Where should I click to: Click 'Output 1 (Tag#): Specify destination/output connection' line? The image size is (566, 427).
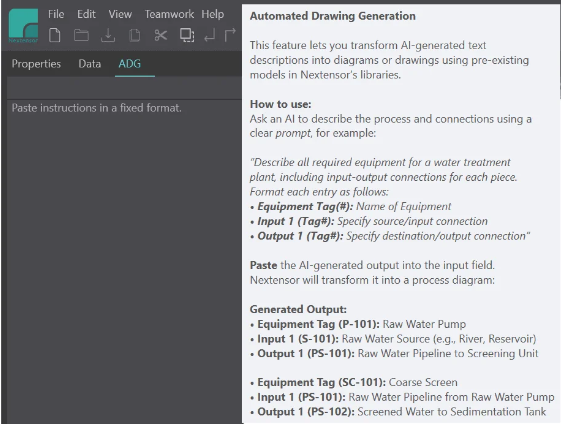click(x=390, y=236)
